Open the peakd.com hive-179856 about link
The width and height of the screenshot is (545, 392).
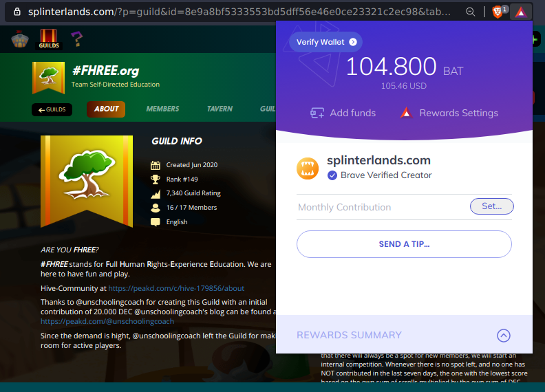176,288
